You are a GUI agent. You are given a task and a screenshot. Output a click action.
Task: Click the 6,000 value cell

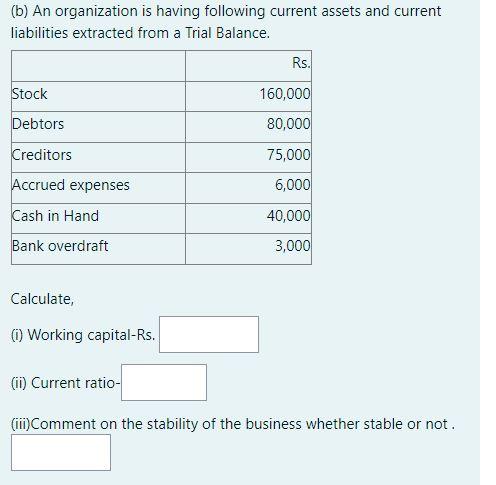[248, 188]
